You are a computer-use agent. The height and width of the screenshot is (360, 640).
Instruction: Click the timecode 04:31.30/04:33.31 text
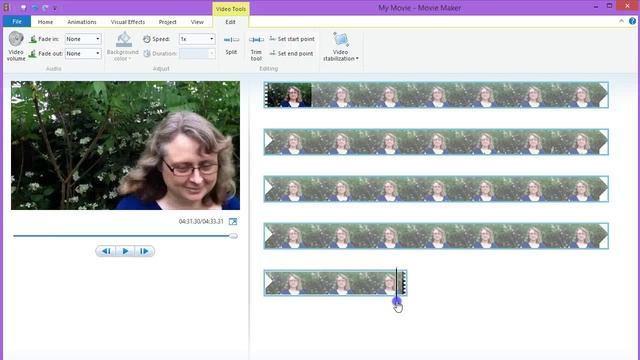pos(201,222)
